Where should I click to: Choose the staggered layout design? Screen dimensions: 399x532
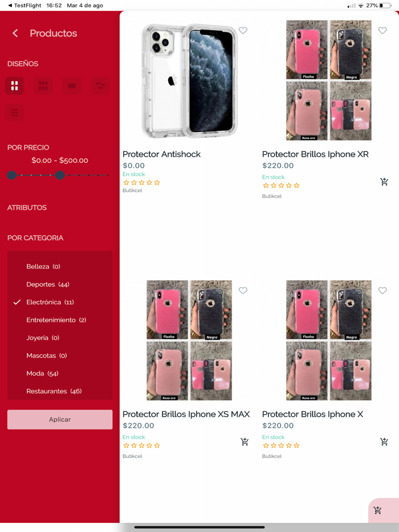point(100,85)
